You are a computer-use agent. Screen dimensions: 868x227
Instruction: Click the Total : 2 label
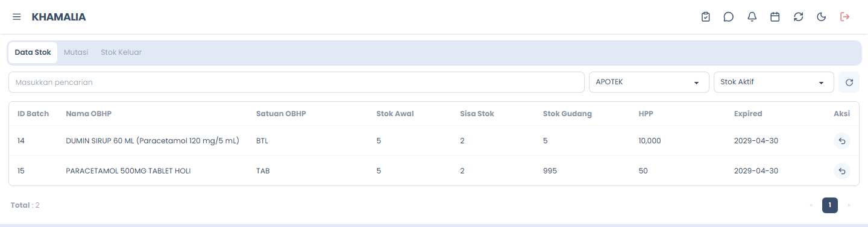coord(25,205)
